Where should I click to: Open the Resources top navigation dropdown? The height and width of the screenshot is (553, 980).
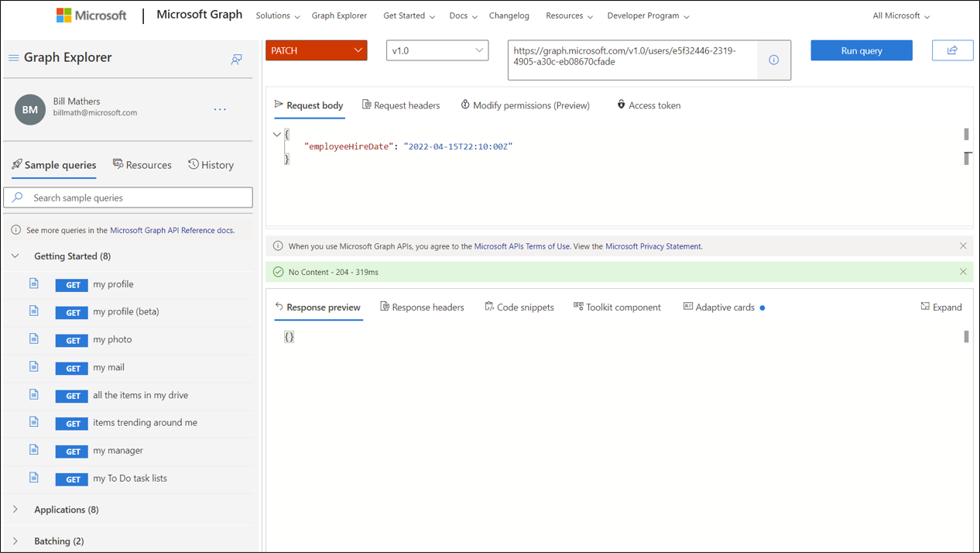(x=569, y=15)
